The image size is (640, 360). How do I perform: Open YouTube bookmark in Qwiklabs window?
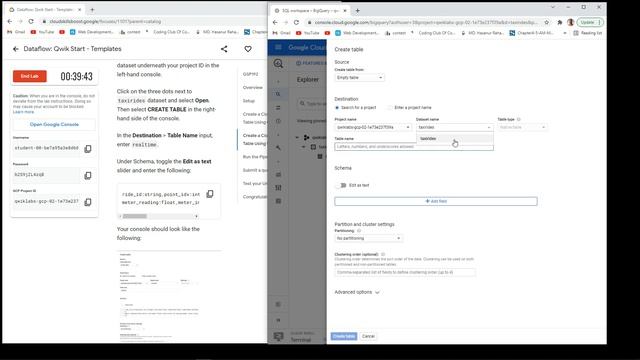pos(42,32)
